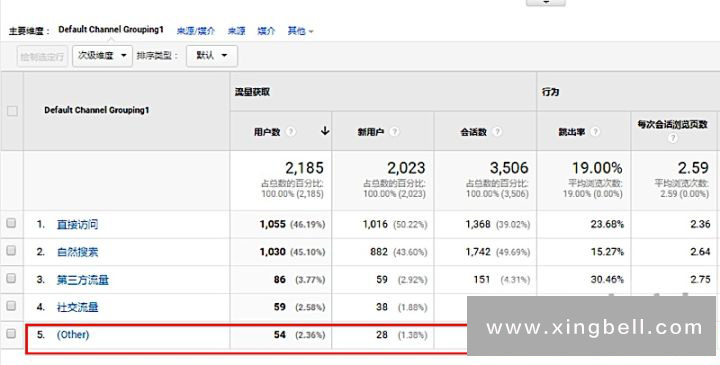Click the 行为 group header
The image size is (720, 365).
tap(550, 92)
